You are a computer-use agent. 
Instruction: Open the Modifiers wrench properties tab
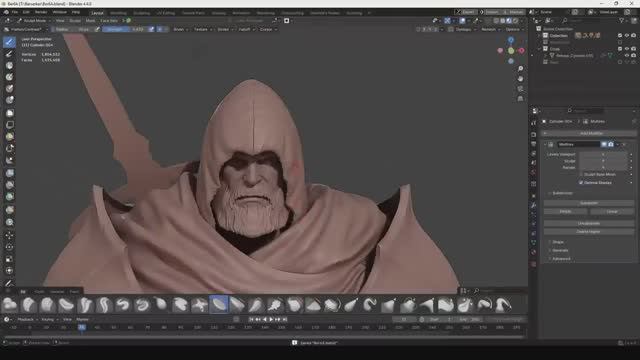click(x=533, y=205)
